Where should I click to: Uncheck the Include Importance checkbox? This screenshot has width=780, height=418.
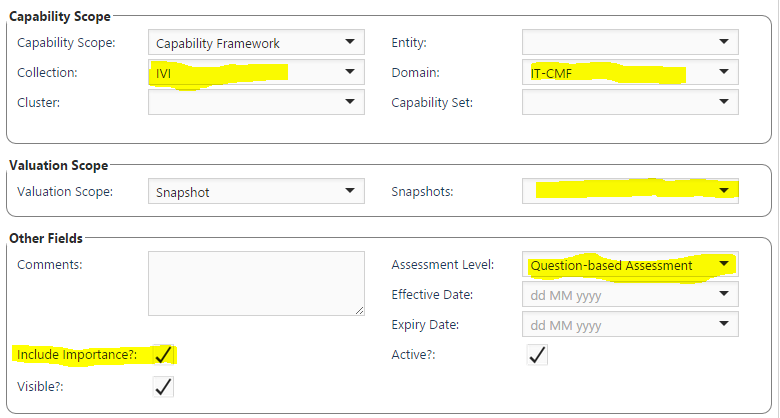pos(163,355)
